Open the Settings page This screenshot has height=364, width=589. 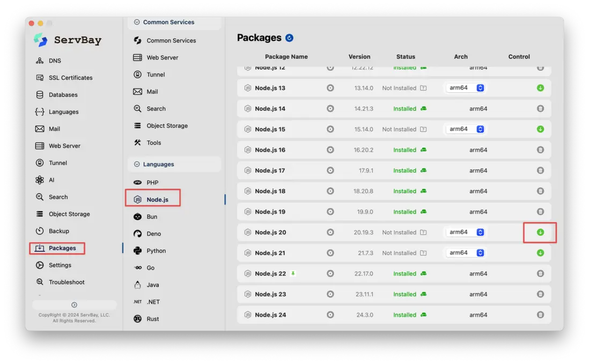pyautogui.click(x=60, y=265)
